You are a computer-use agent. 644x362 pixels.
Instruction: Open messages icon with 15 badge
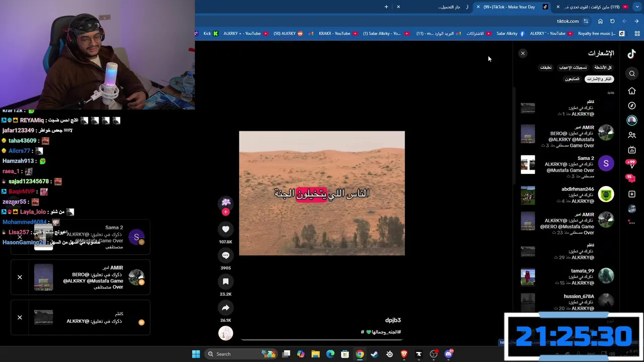631,178
